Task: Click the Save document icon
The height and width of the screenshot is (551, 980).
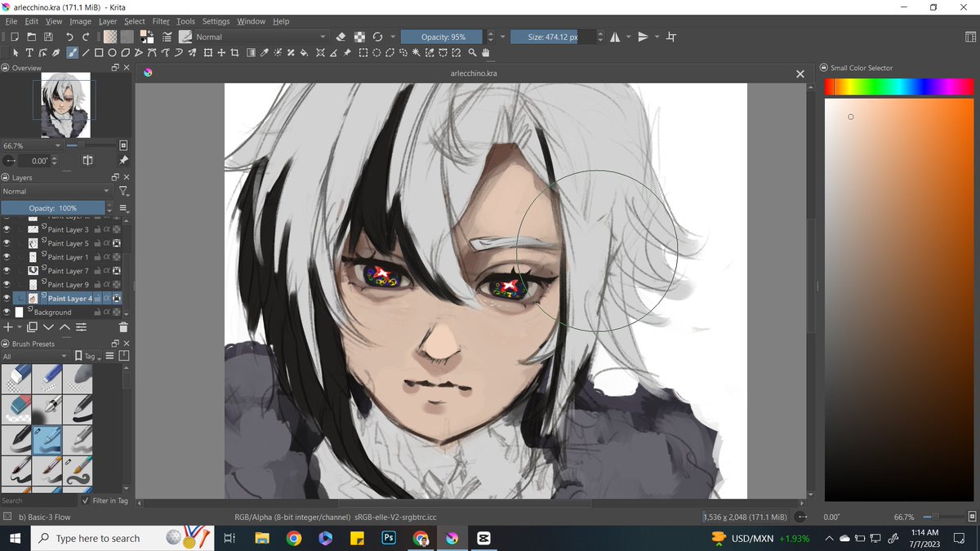Action: 48,37
